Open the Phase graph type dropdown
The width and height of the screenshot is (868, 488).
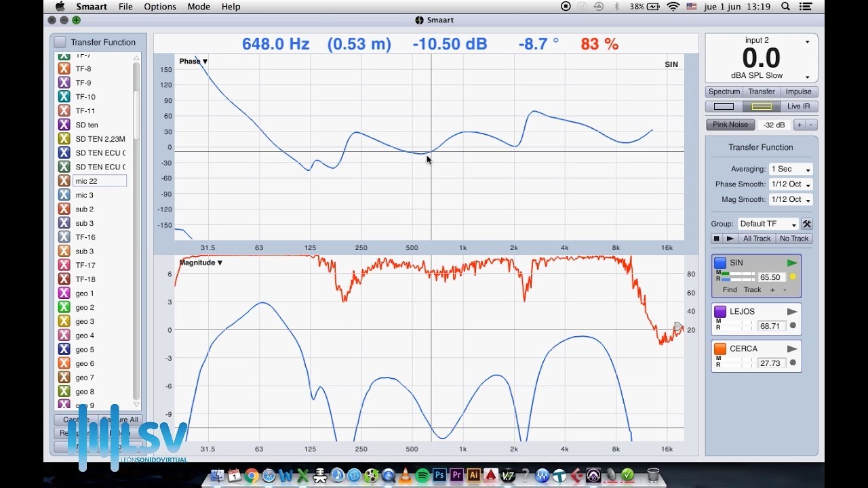pos(193,62)
